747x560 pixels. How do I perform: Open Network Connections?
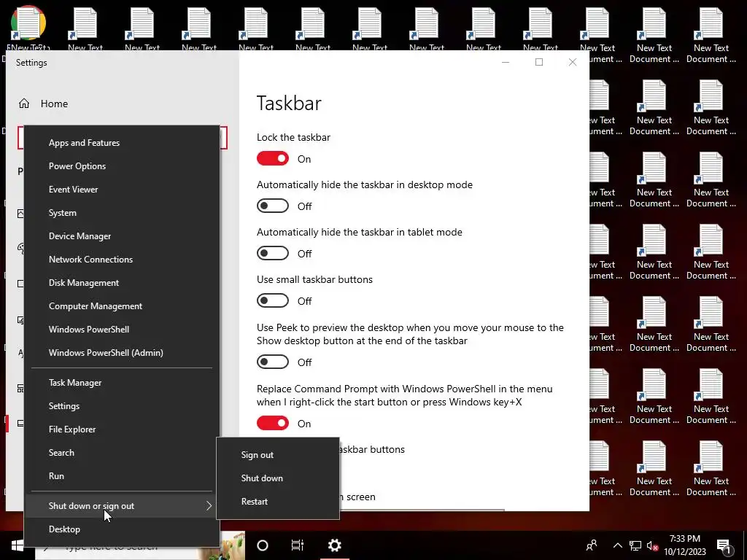click(122, 260)
